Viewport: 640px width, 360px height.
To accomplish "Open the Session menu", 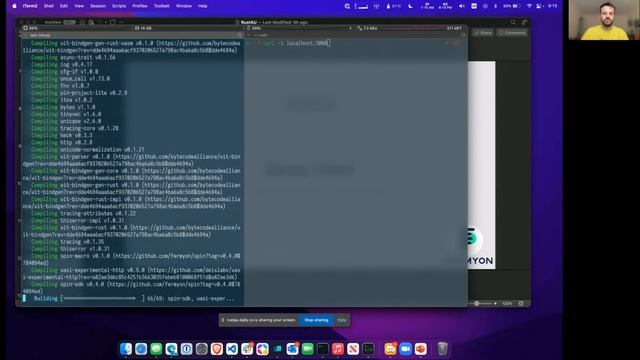I will pos(98,6).
